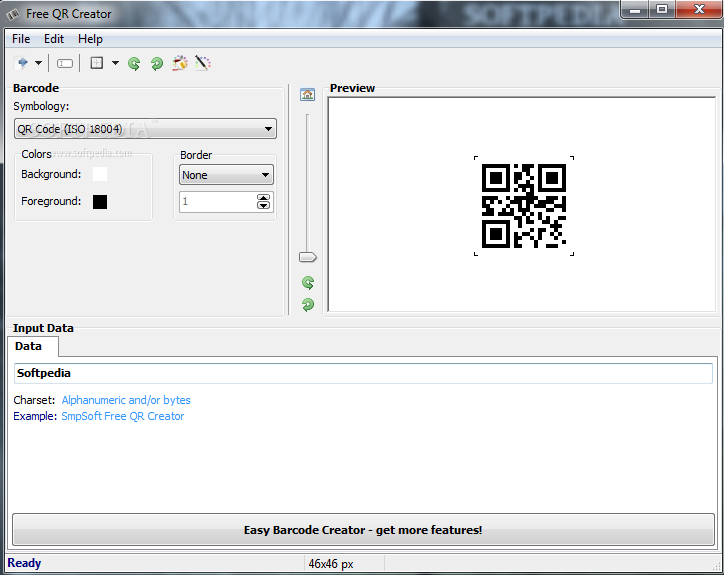This screenshot has width=724, height=575.
Task: Maximize the Free QR Creator window
Action: [662, 9]
